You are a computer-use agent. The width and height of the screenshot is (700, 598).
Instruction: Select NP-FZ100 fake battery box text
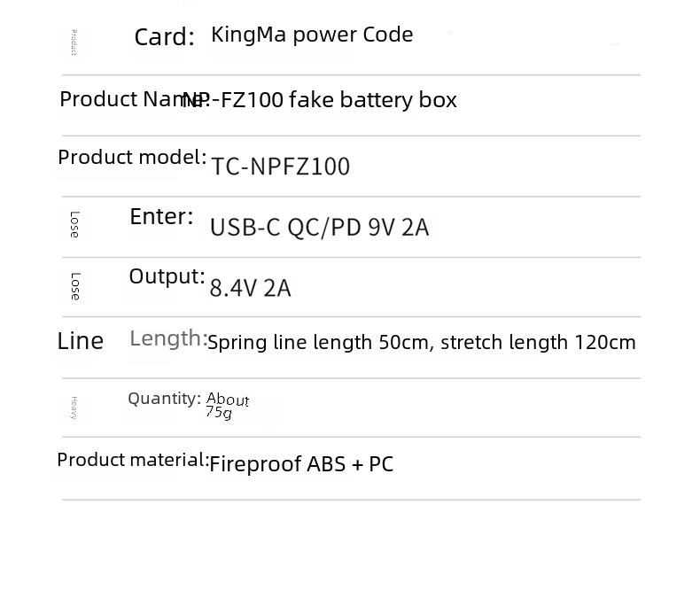point(320,99)
